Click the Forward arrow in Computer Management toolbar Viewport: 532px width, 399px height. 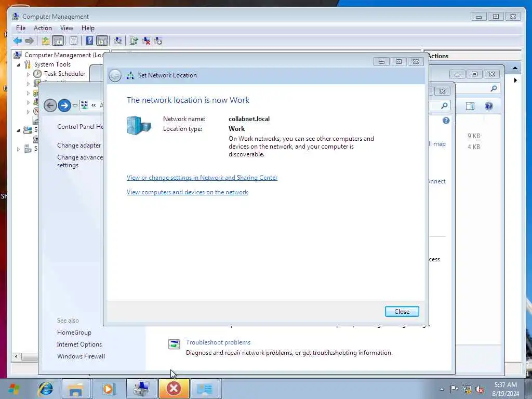coord(30,41)
